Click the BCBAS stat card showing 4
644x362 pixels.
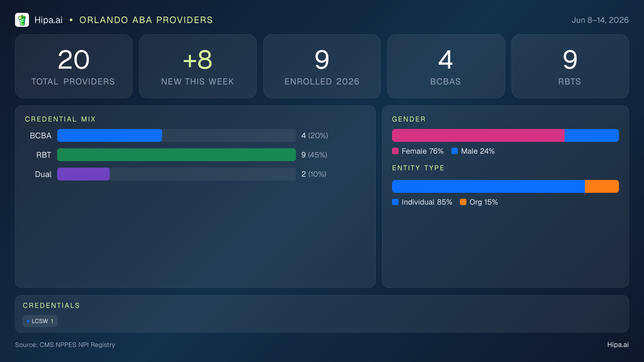[x=446, y=66]
